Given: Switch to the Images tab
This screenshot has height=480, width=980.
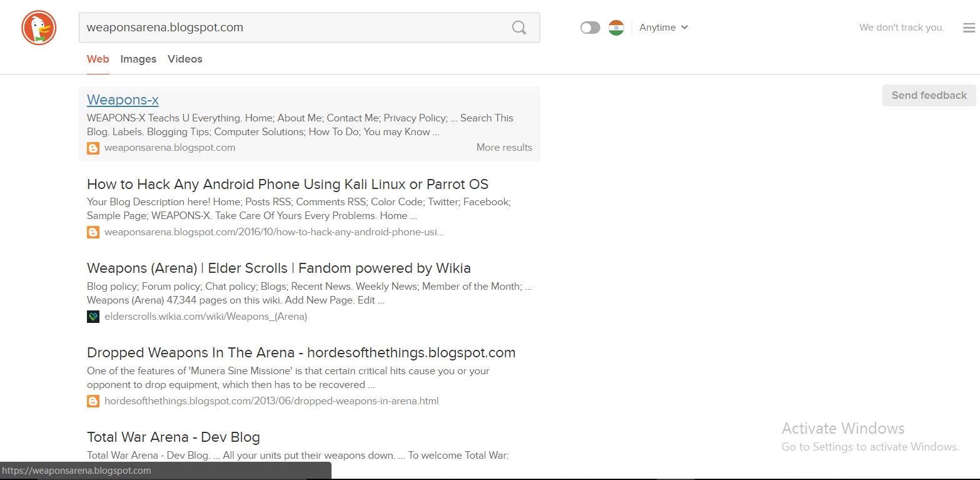Looking at the screenshot, I should click(x=138, y=59).
